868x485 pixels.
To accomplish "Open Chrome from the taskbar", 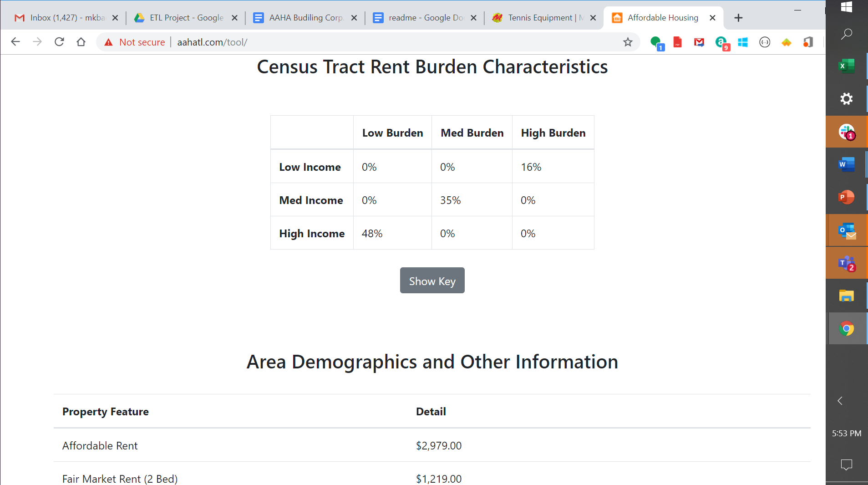I will 847,328.
